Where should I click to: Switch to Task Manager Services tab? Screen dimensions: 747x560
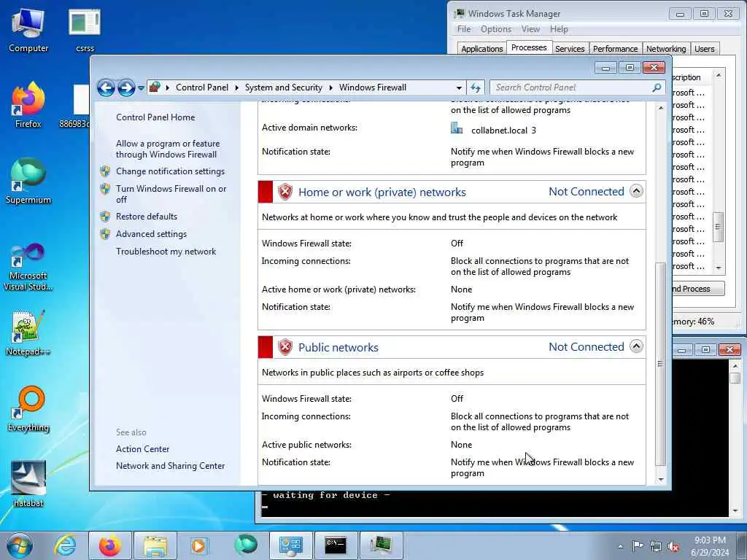tap(570, 49)
